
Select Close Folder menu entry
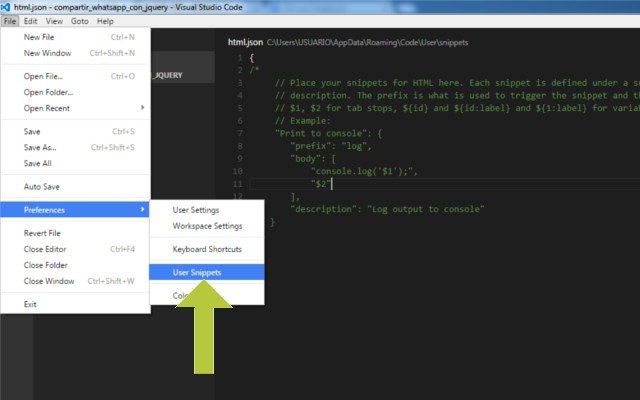click(x=76, y=265)
